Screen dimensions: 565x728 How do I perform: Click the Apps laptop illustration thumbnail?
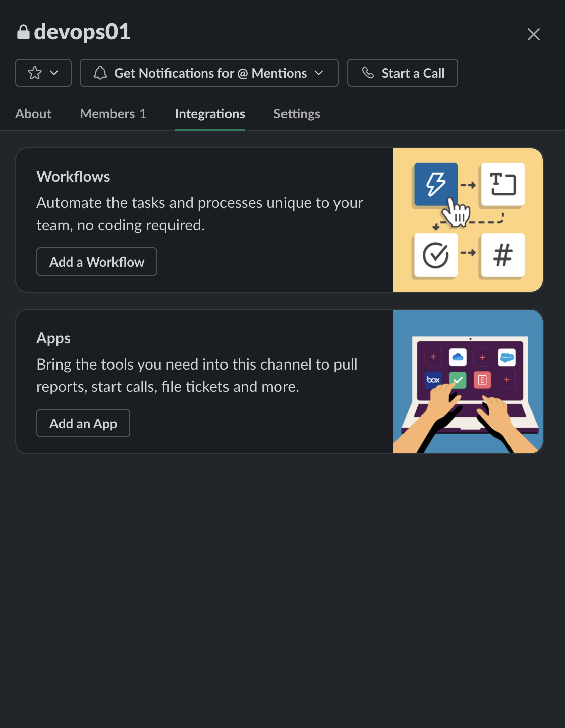[467, 381]
